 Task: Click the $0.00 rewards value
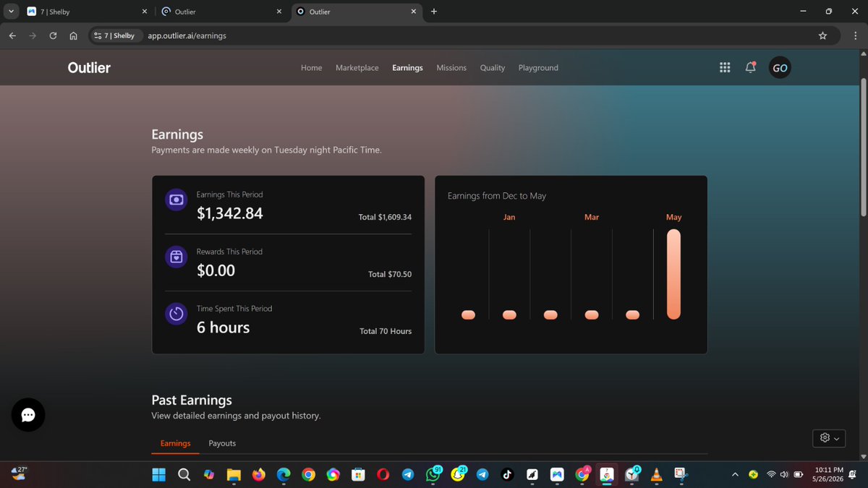pyautogui.click(x=216, y=270)
